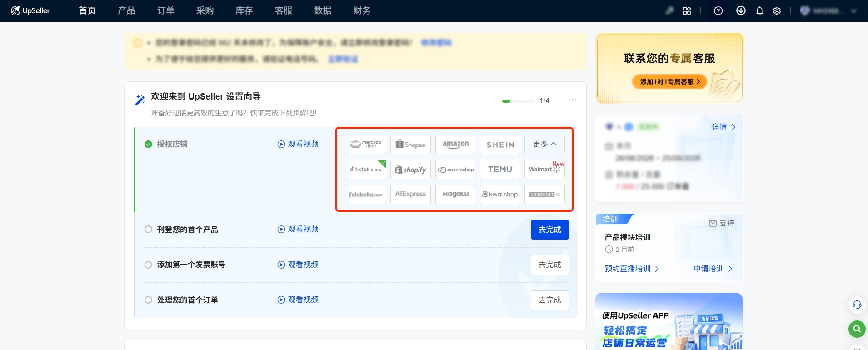Open the 财务 menu
This screenshot has width=868, height=350.
click(x=362, y=10)
